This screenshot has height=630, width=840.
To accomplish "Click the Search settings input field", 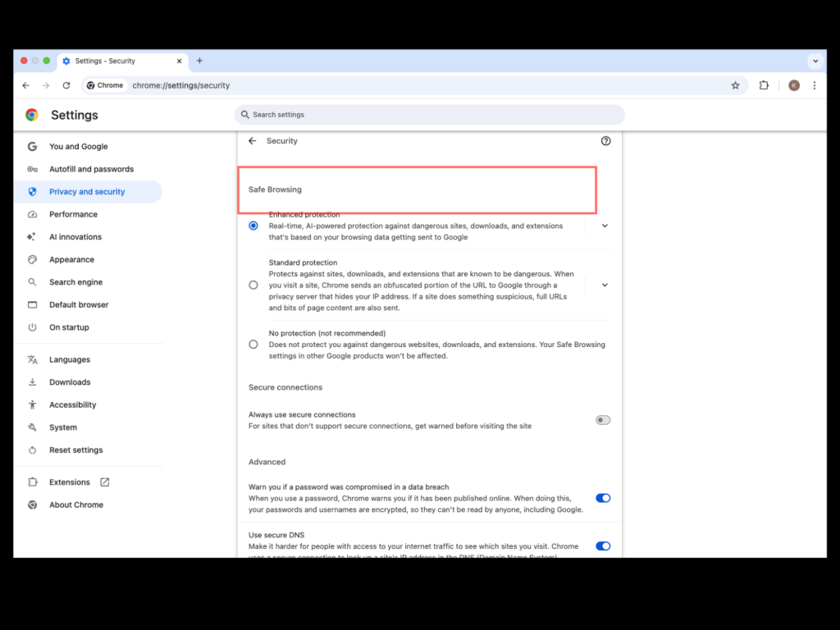I will [430, 115].
